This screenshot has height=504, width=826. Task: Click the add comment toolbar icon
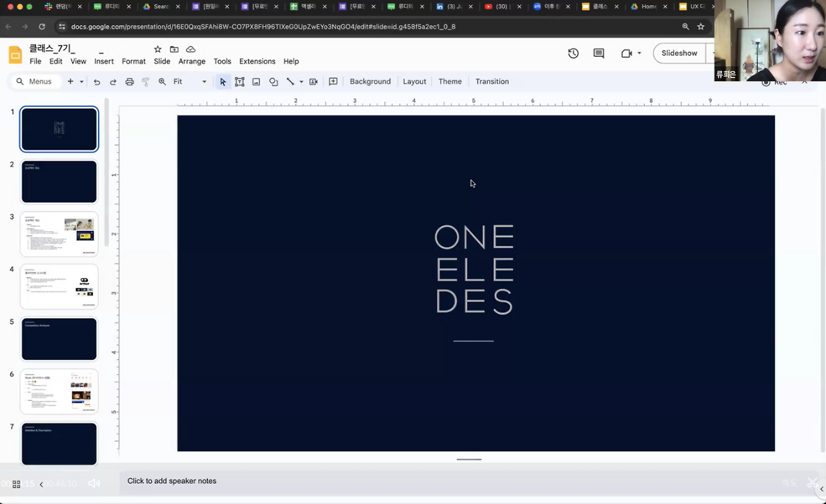[x=333, y=82]
